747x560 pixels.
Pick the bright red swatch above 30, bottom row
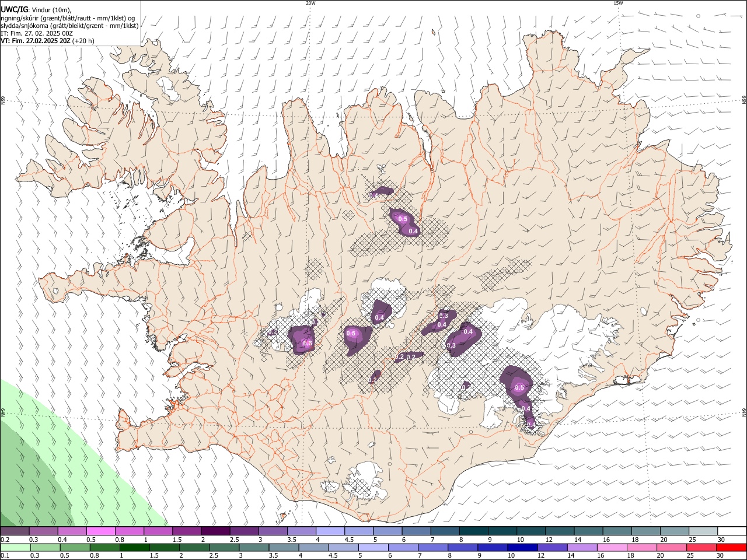coord(731,547)
